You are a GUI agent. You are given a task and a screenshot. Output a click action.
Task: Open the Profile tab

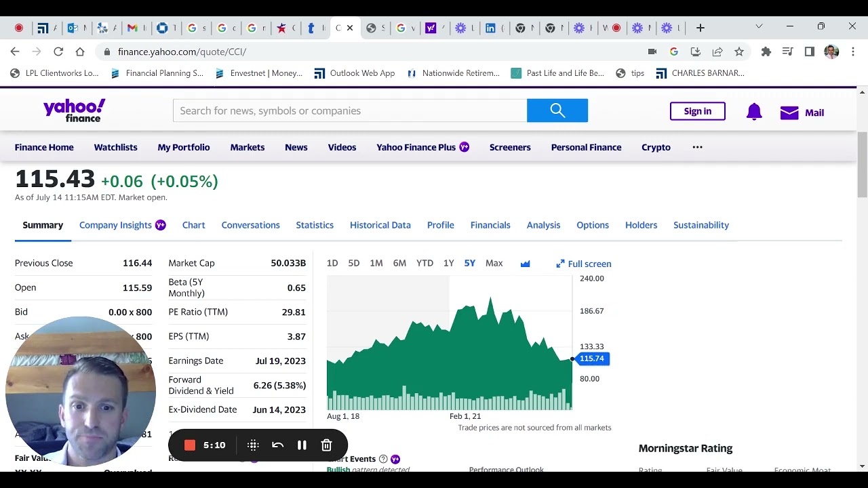(441, 225)
